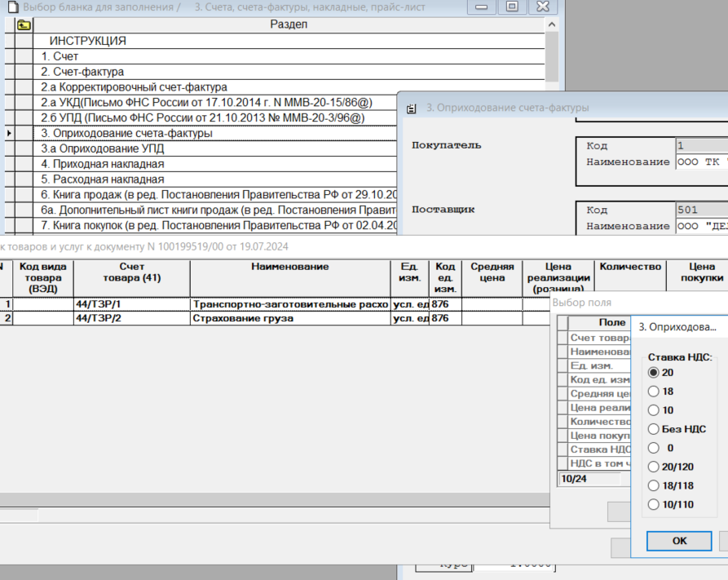Click the cell 44/ТЗР/2
728x580 pixels.
132,318
